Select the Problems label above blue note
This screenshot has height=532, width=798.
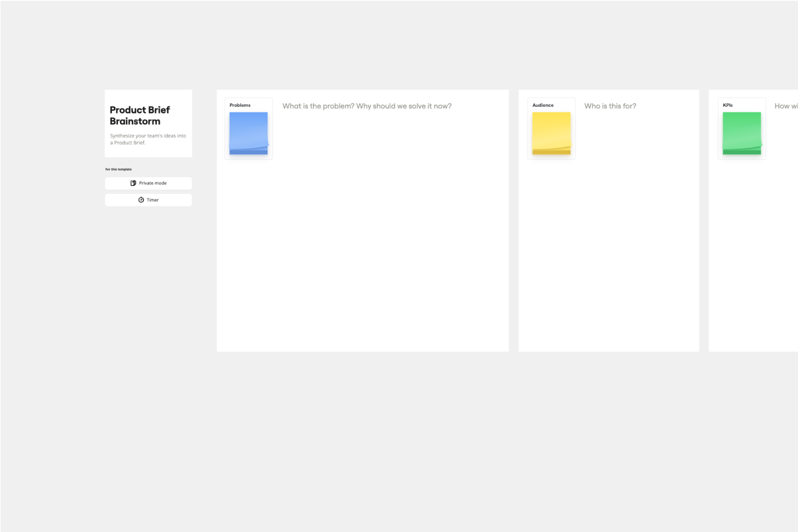tap(240, 105)
